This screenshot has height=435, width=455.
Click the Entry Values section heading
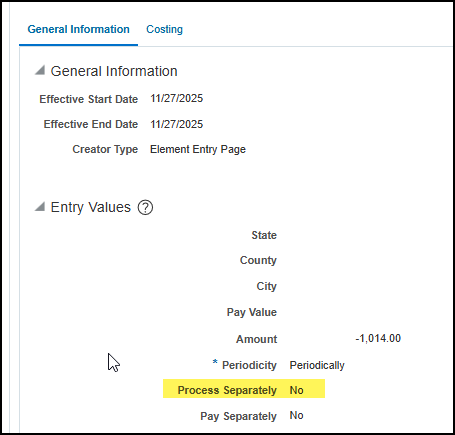pos(91,207)
